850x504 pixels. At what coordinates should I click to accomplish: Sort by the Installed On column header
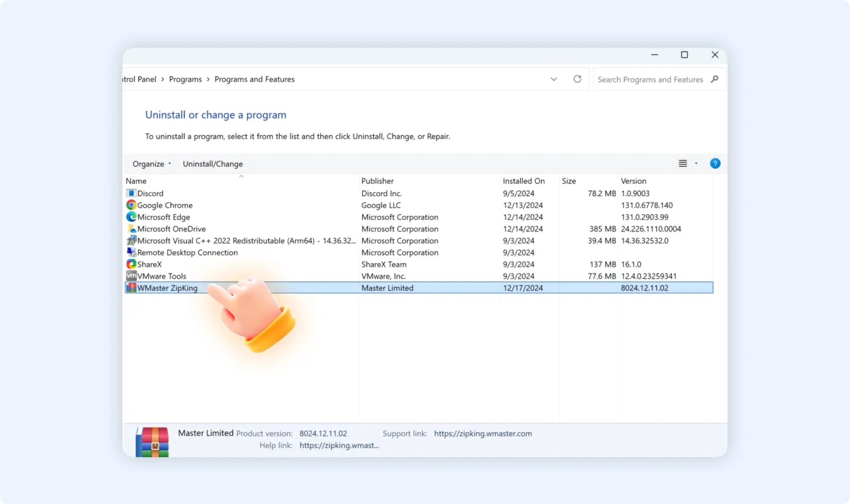[x=524, y=181]
